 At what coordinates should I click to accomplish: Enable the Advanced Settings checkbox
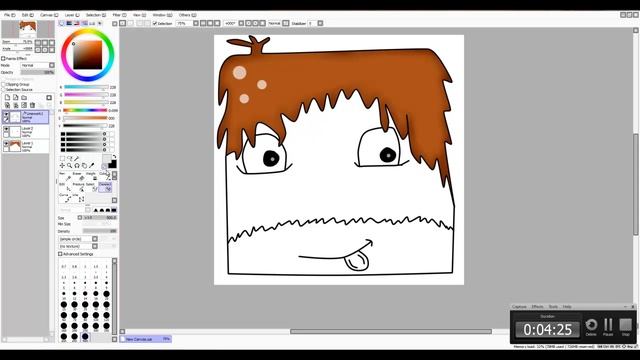tap(60, 254)
